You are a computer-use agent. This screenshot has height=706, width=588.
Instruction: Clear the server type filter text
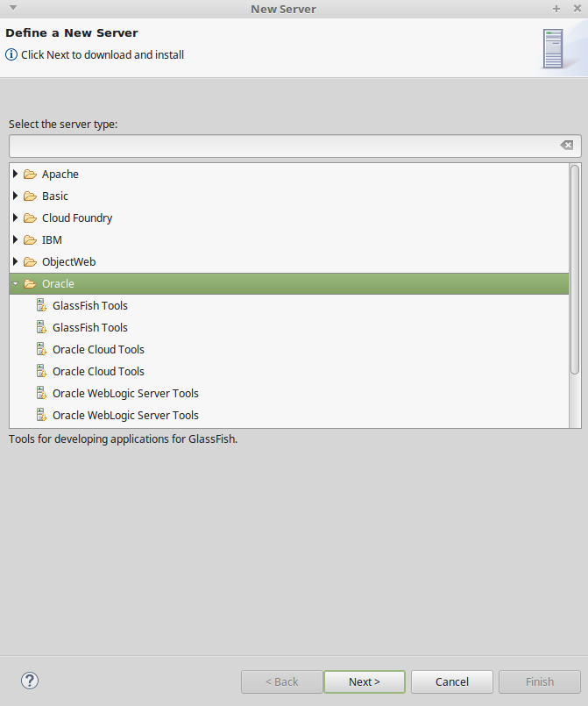pyautogui.click(x=566, y=145)
